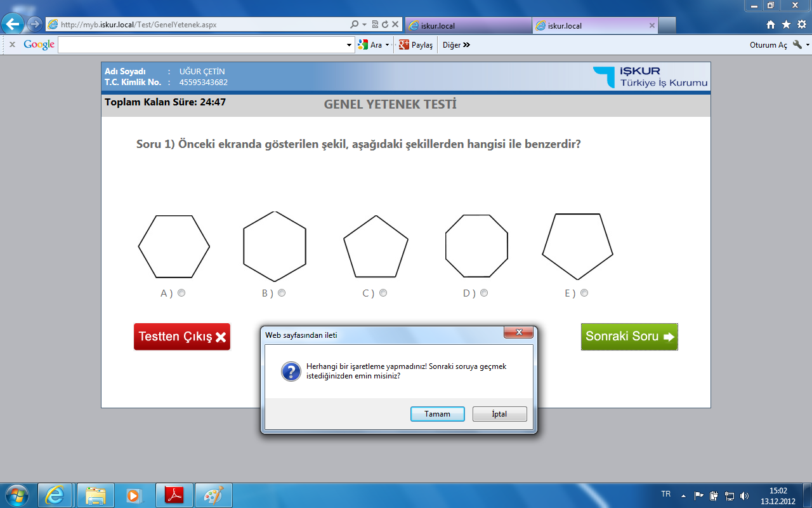Viewport: 812px width, 508px height.
Task: Open browser Tools gear icon
Action: [802, 25]
